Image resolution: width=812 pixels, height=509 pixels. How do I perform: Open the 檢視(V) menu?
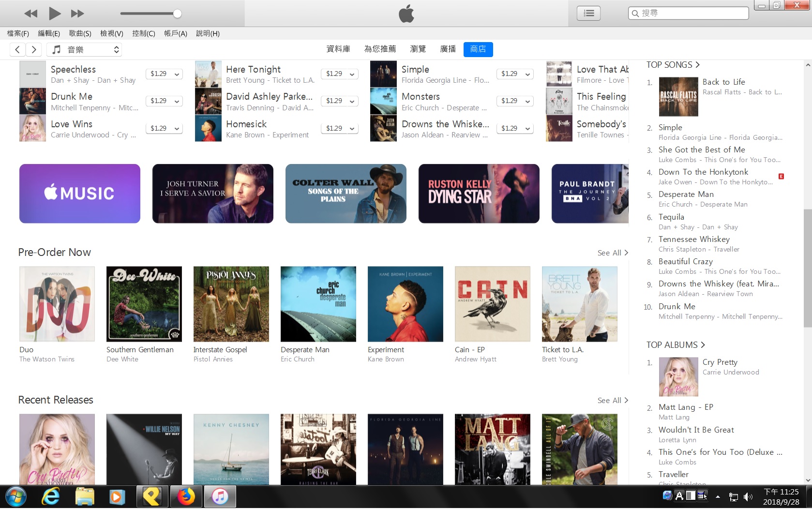112,33
